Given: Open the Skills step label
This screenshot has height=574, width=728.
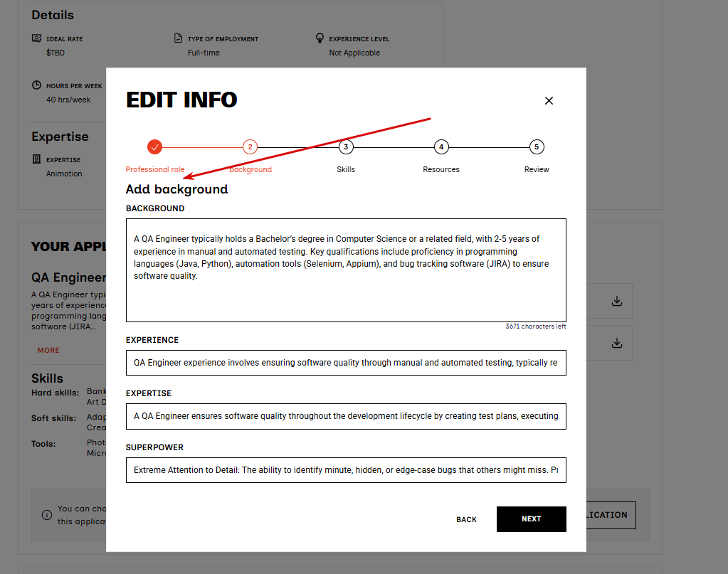Looking at the screenshot, I should click(346, 169).
